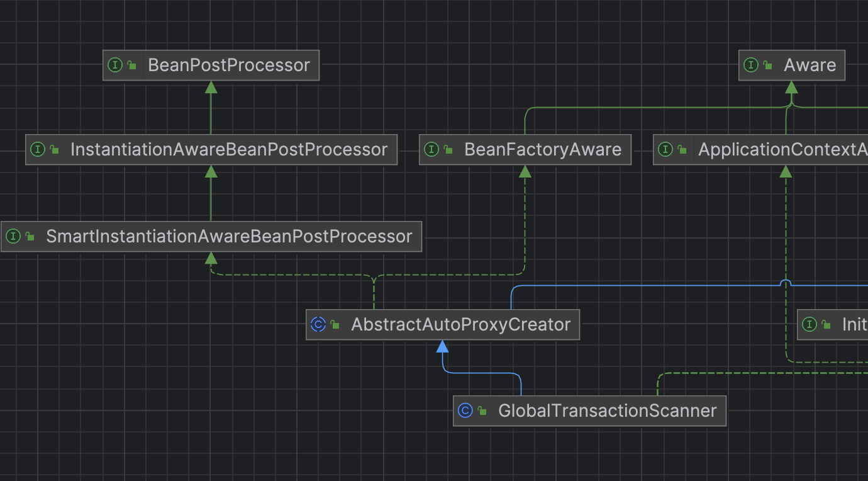
Task: Select the SmartInstantiationAwareBeanPostProcessor node label
Action: point(229,236)
